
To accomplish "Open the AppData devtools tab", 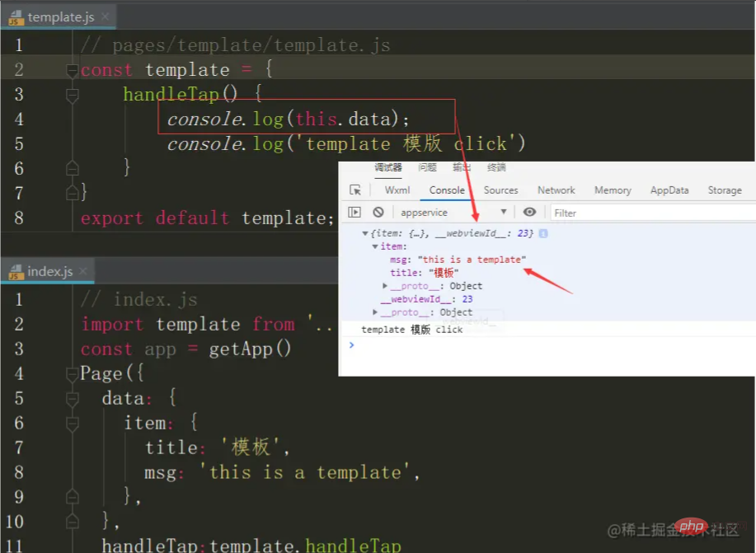I will click(x=669, y=190).
